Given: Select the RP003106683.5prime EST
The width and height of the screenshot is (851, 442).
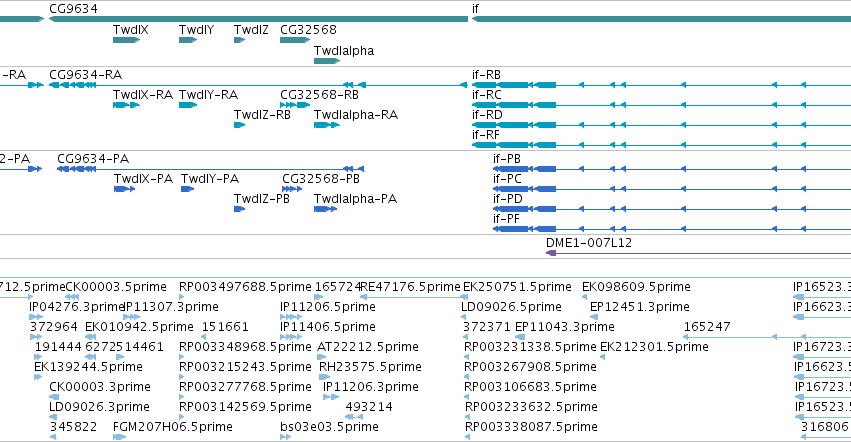Looking at the screenshot, I should click(x=467, y=397).
